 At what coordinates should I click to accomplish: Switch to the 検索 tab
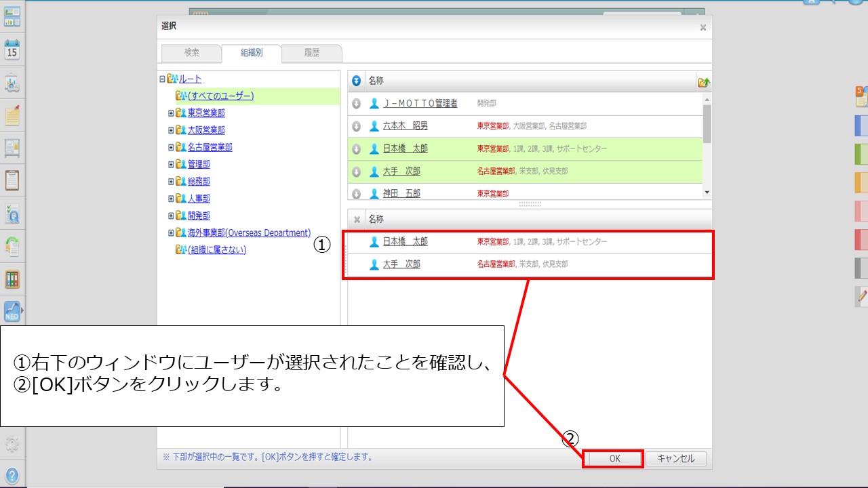point(192,53)
